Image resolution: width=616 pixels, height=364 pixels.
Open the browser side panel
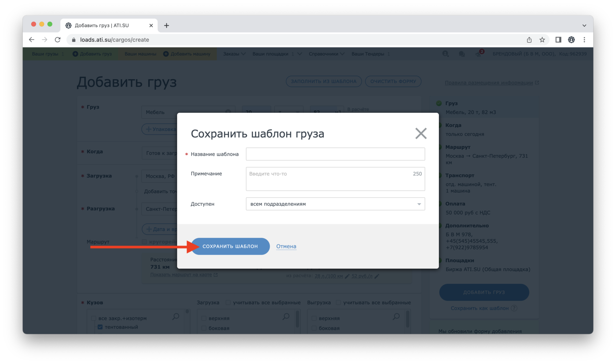558,40
